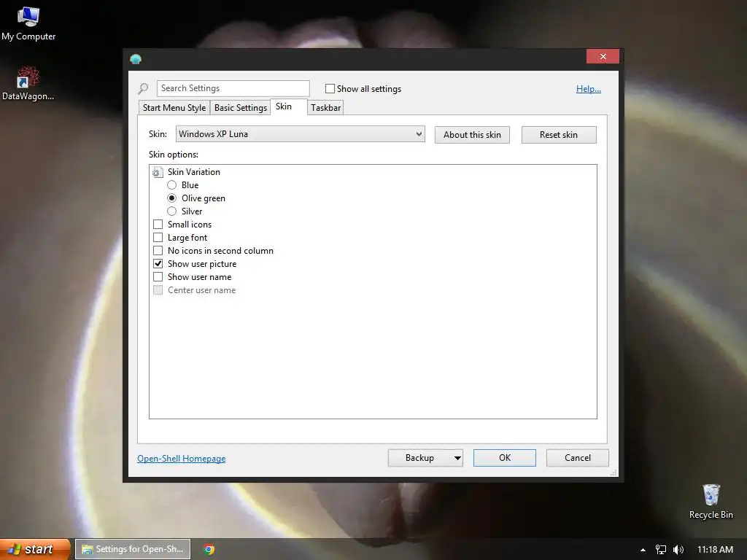Click the Start button
This screenshot has width=747, height=560.
[35, 549]
